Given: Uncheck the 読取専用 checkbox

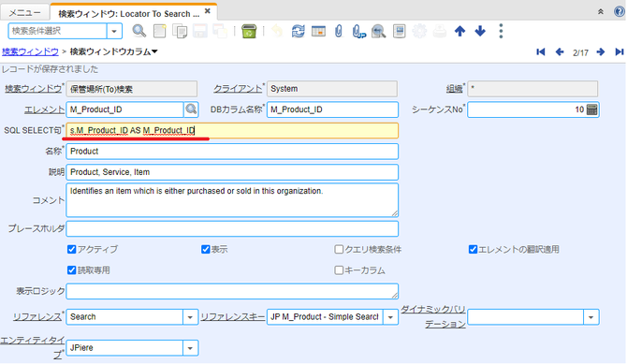Looking at the screenshot, I should (71, 270).
